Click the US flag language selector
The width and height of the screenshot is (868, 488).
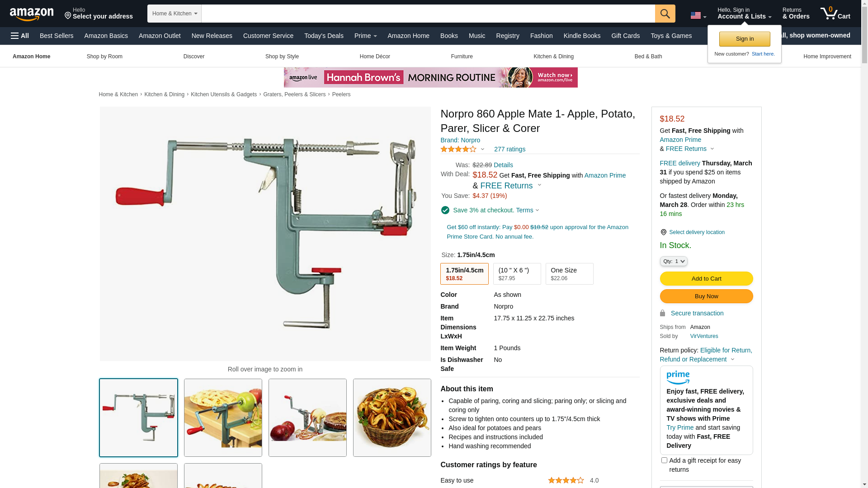point(698,16)
